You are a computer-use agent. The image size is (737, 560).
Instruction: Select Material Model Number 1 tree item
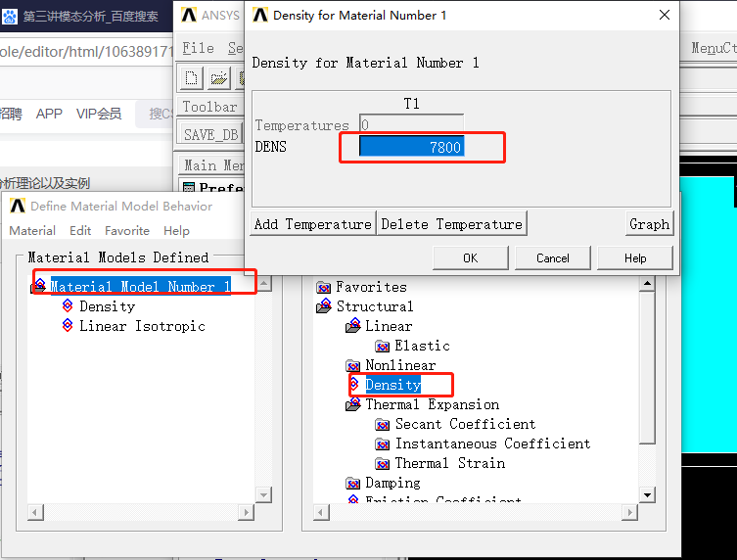coord(140,286)
